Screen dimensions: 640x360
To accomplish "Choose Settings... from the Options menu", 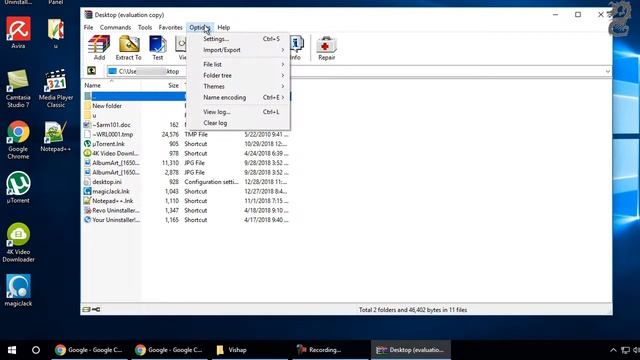I will click(x=239, y=39).
